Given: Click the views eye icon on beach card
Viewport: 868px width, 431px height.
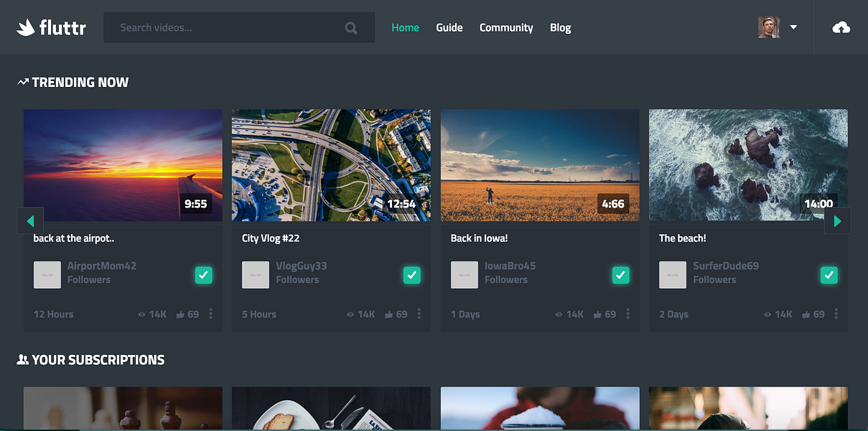Looking at the screenshot, I should pyautogui.click(x=767, y=315).
